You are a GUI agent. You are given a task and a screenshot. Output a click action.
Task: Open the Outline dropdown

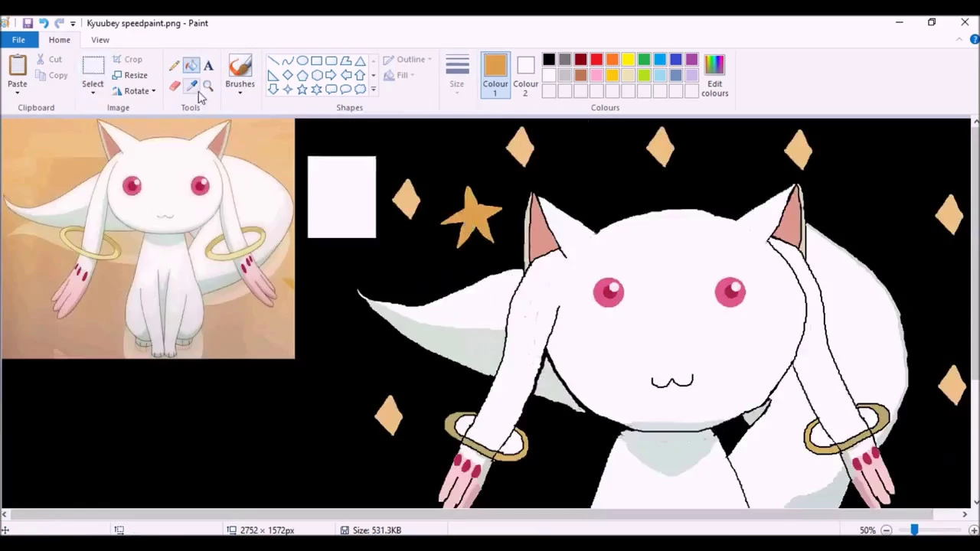click(407, 59)
